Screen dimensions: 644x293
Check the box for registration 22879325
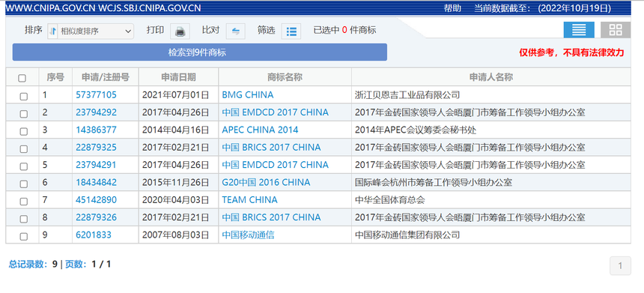(23, 149)
